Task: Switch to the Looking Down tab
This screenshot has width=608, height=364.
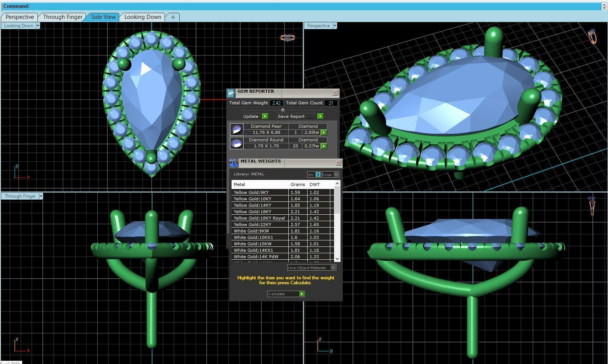Action: (143, 17)
